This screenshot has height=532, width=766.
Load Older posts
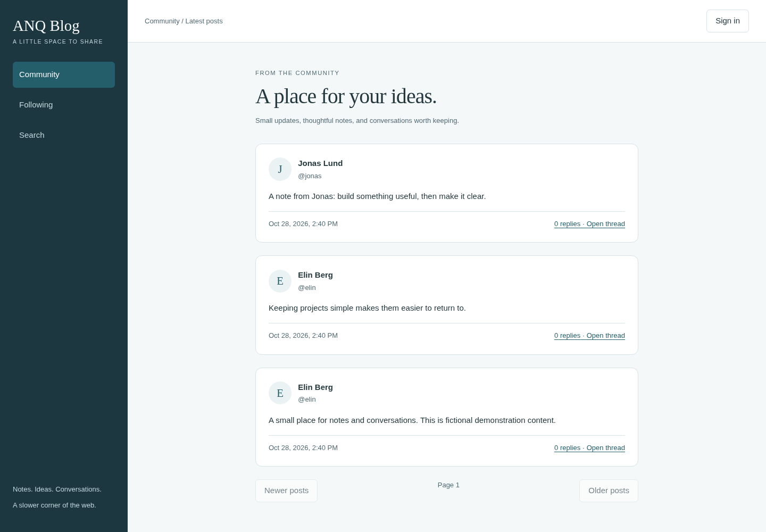pyautogui.click(x=609, y=491)
